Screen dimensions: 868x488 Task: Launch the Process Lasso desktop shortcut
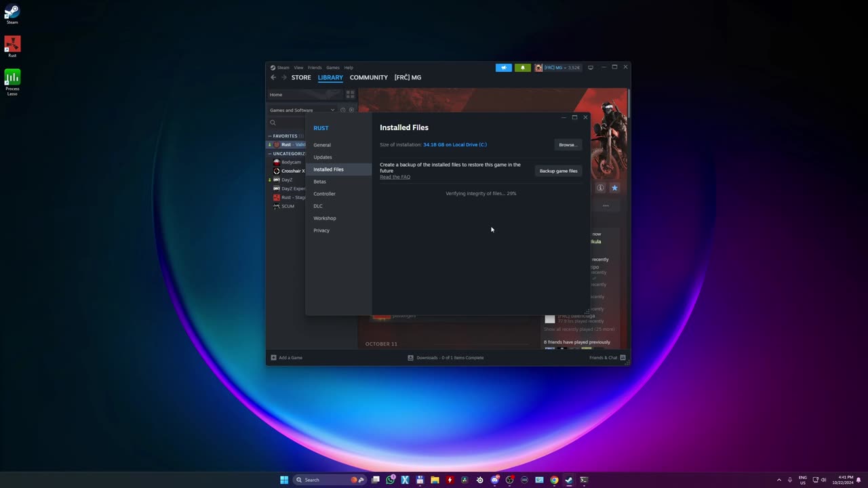click(12, 82)
